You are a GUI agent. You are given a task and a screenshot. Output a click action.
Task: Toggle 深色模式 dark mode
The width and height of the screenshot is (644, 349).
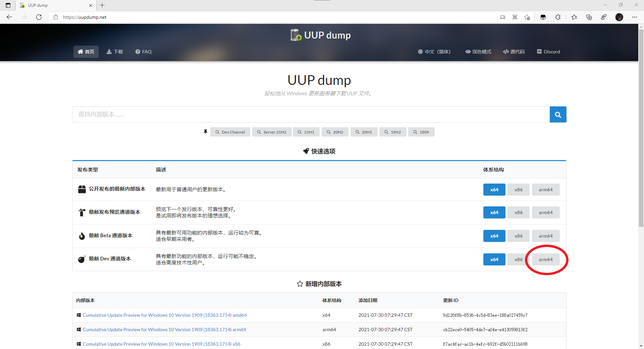478,52
